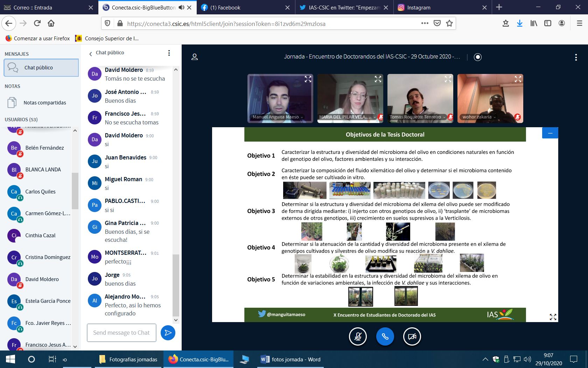Mute the Conecta.csic tab audio icon

tap(181, 7)
